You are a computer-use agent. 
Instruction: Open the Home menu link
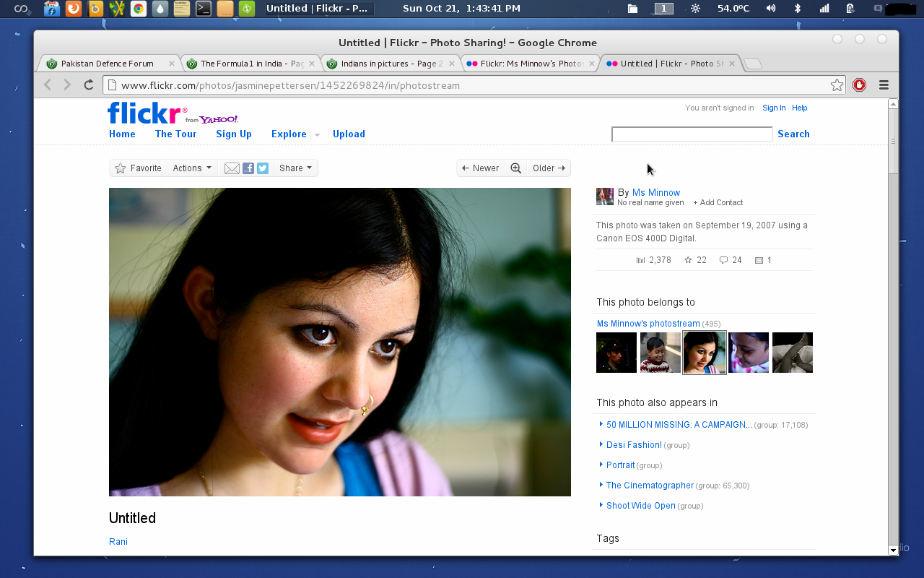click(x=122, y=134)
